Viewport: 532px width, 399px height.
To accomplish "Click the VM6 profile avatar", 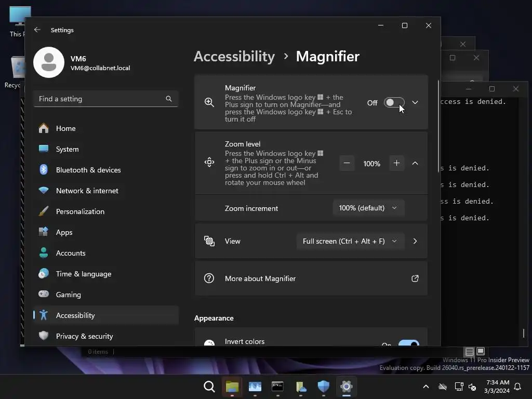I will (49, 62).
